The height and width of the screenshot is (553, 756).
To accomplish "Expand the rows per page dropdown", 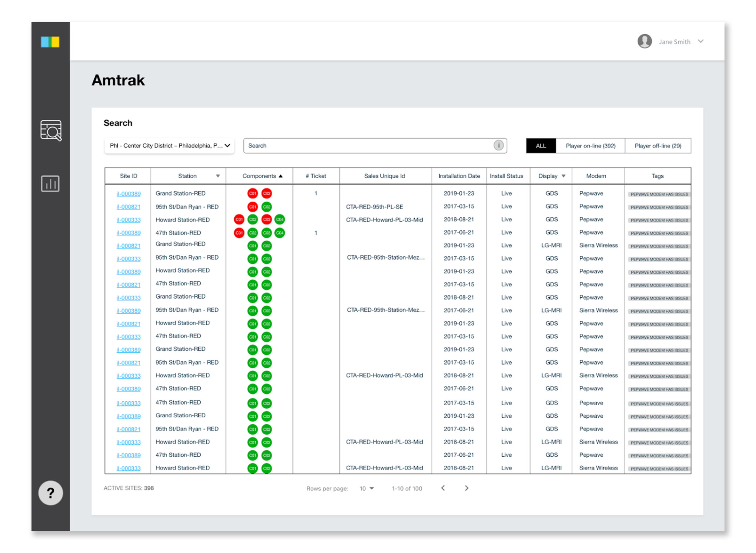I will pyautogui.click(x=367, y=489).
